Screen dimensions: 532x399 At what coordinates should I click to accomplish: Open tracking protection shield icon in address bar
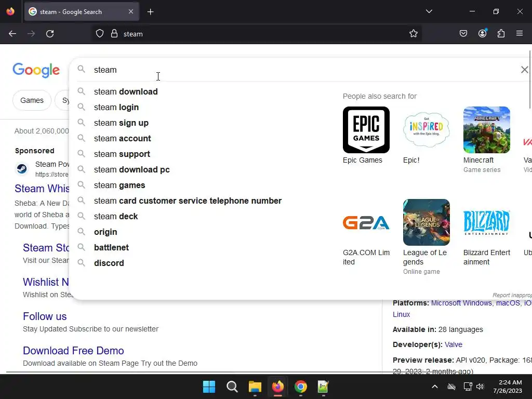point(99,34)
